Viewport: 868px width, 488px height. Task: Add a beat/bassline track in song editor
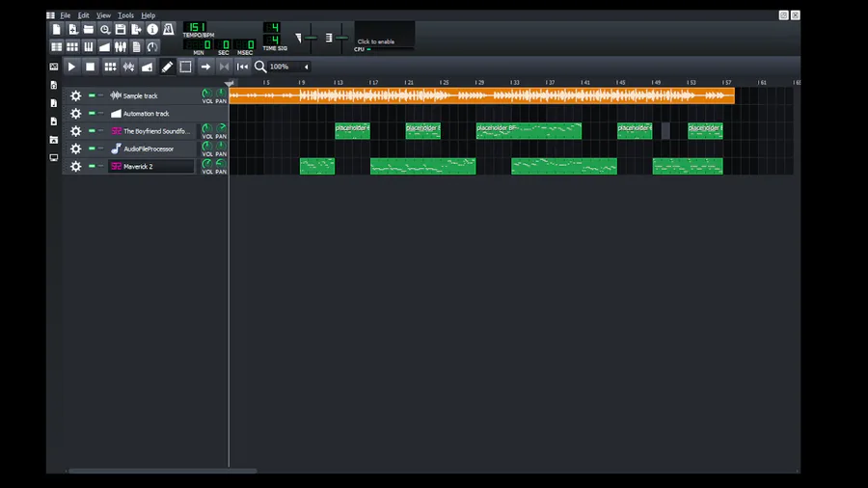click(x=110, y=67)
